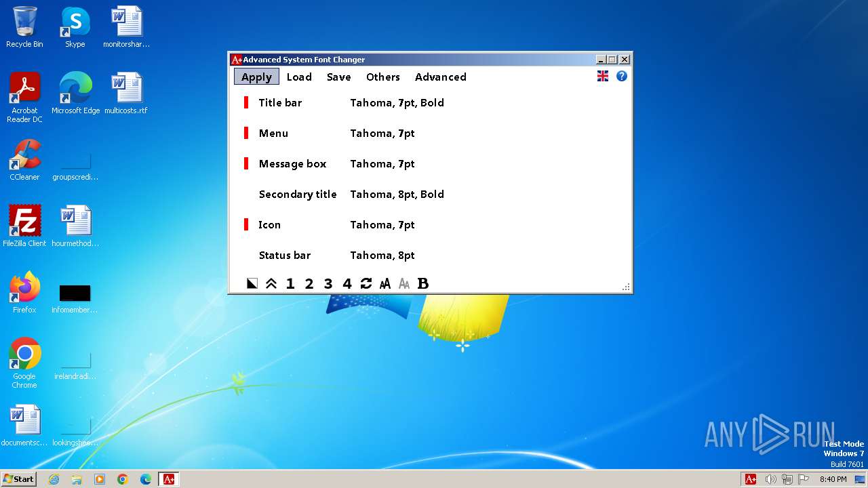Open the Skype desktop shortcut
868x488 pixels.
[75, 27]
